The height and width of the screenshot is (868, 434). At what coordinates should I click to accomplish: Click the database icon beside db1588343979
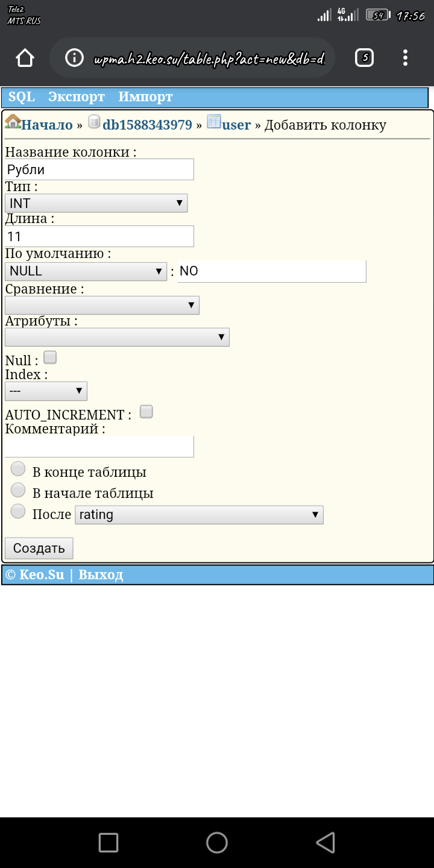point(94,122)
